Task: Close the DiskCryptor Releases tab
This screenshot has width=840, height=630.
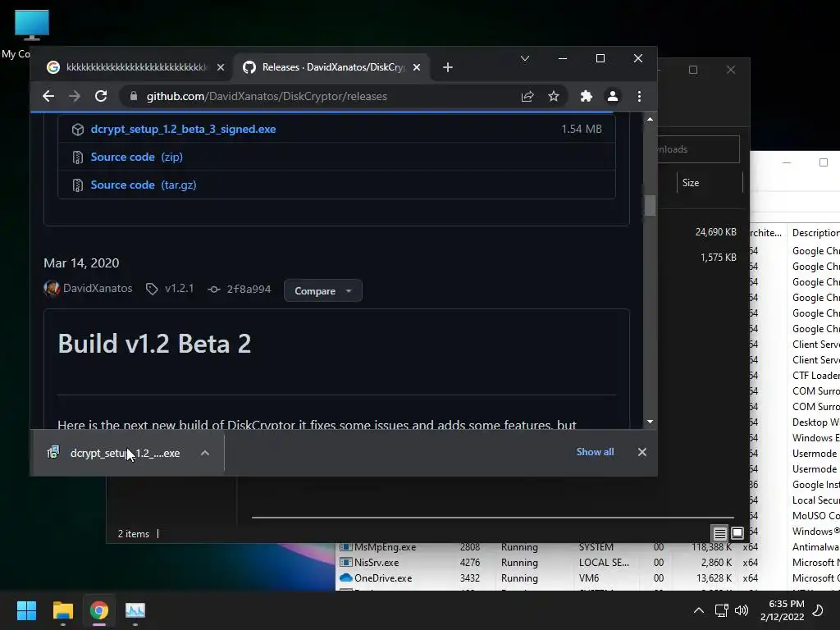Action: click(x=417, y=67)
